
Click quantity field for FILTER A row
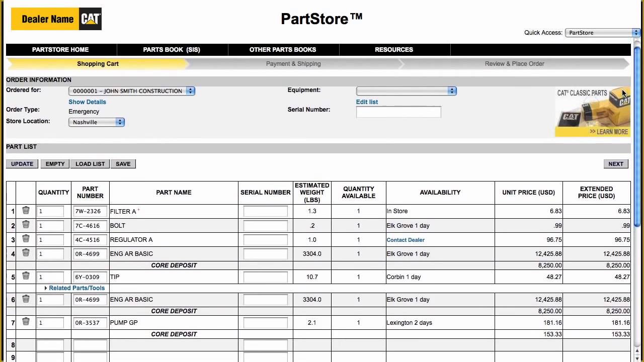click(x=50, y=211)
